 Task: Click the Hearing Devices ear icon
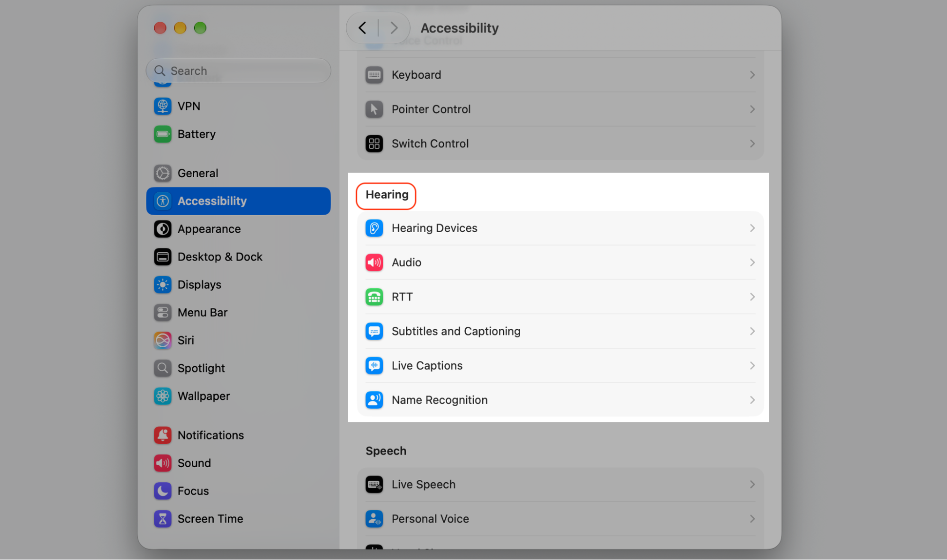click(374, 228)
